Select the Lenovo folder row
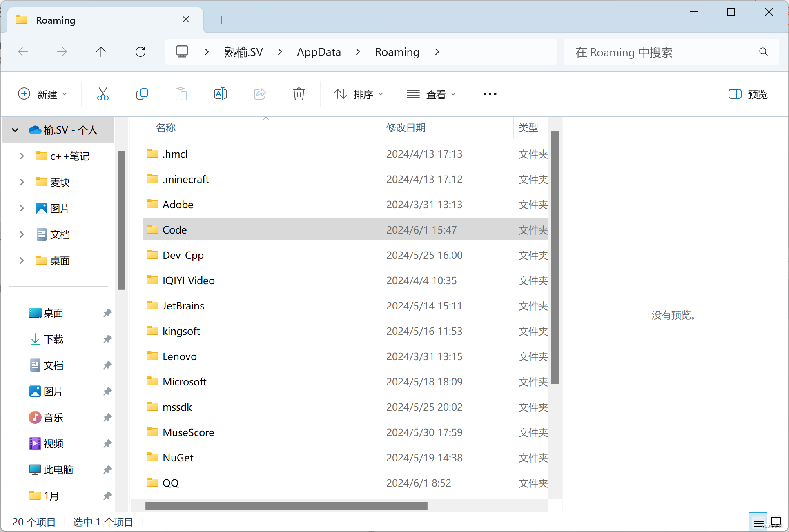789x532 pixels. pos(345,356)
